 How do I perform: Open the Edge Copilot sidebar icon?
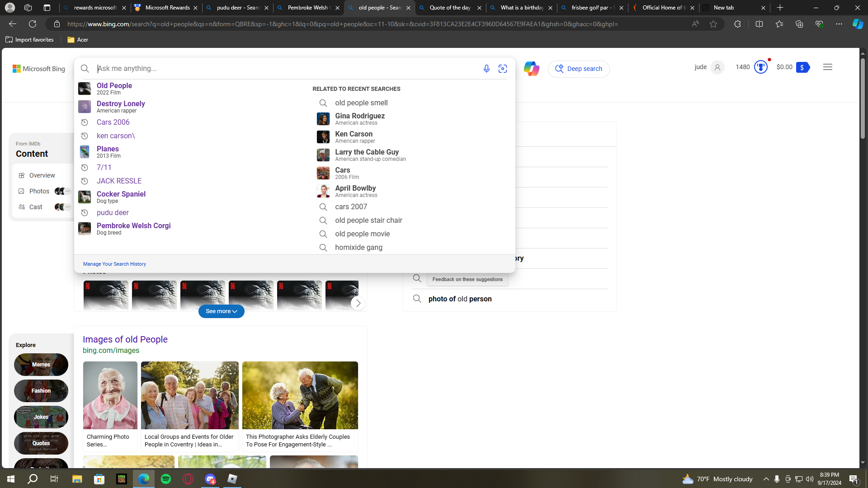(858, 24)
